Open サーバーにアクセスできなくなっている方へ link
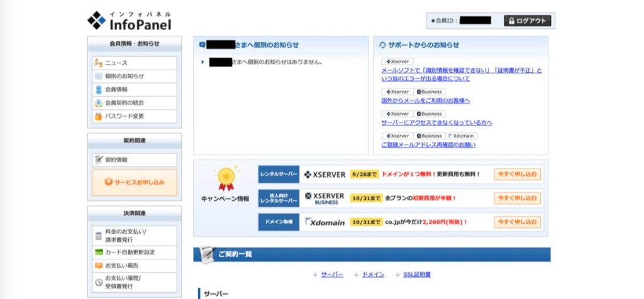This screenshot has height=299, width=644. coord(436,122)
